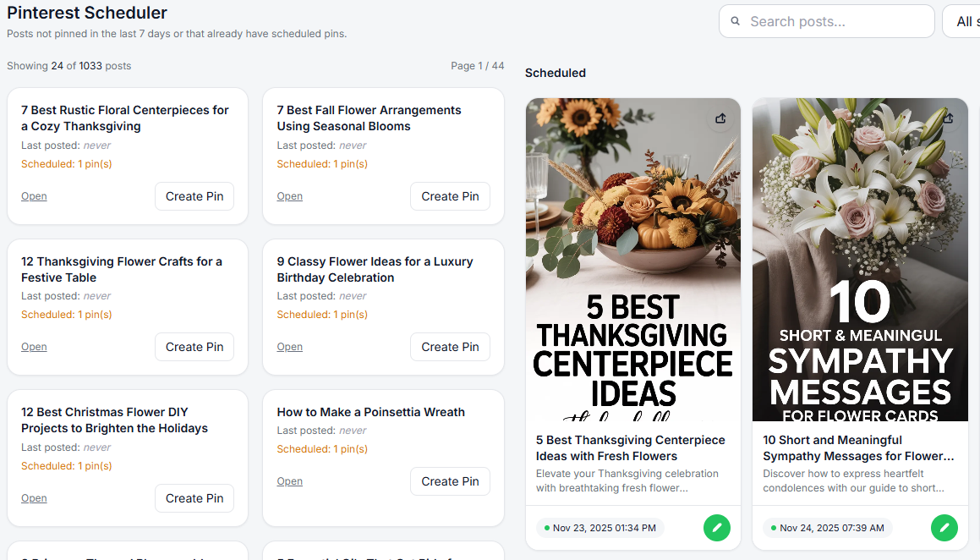Click the Pinterest Scheduler heading

pos(86,13)
